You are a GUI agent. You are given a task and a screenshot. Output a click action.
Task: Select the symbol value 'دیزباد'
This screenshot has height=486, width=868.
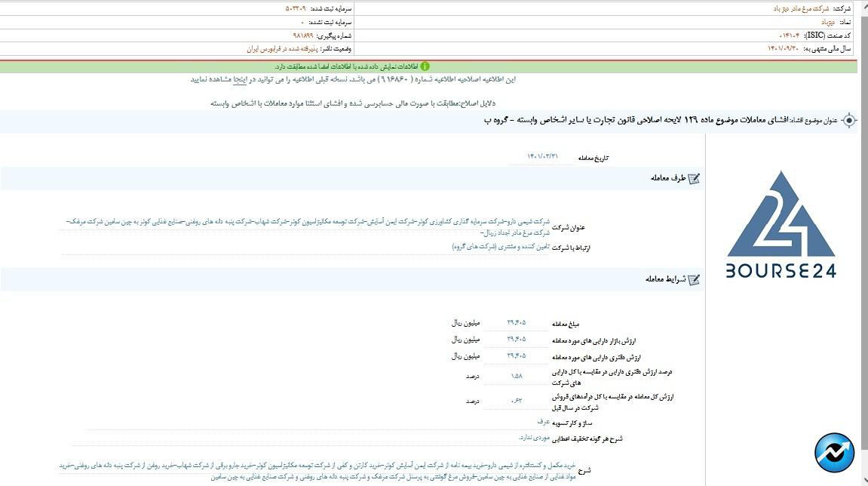click(x=827, y=22)
